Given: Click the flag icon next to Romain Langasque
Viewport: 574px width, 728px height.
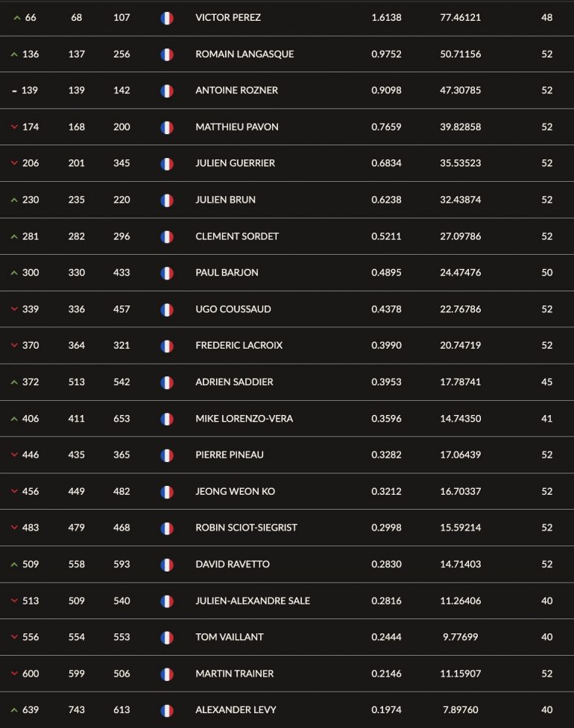Looking at the screenshot, I should (167, 54).
